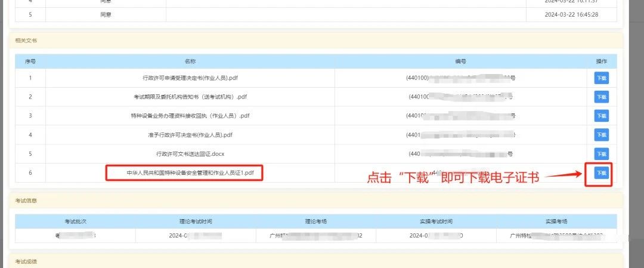Image resolution: width=644 pixels, height=268 pixels.
Task: Click the 考试批次 column header
Action: click(75, 221)
